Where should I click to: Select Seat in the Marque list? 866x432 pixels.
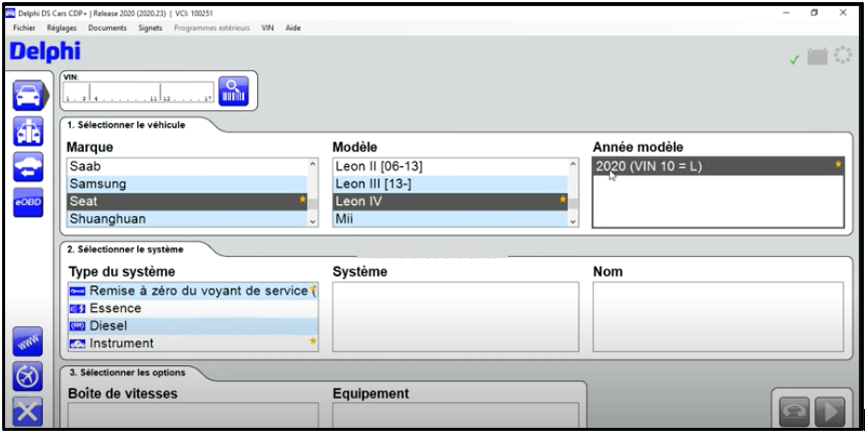[x=187, y=202]
